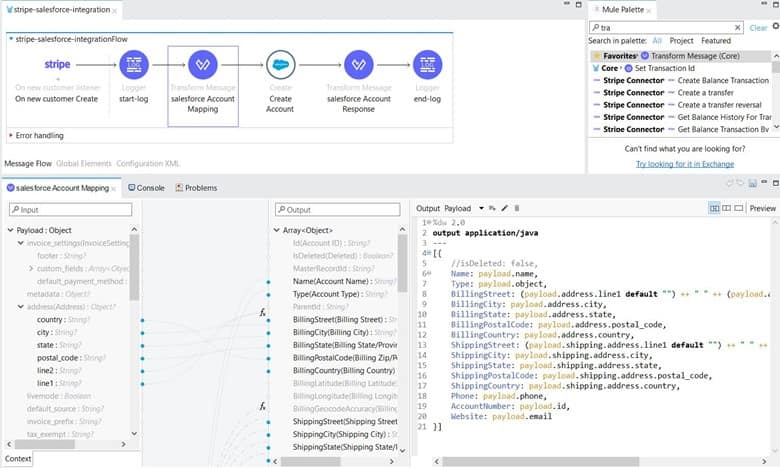The width and height of the screenshot is (780, 468).
Task: Click Clear in the palette search
Action: click(x=758, y=28)
